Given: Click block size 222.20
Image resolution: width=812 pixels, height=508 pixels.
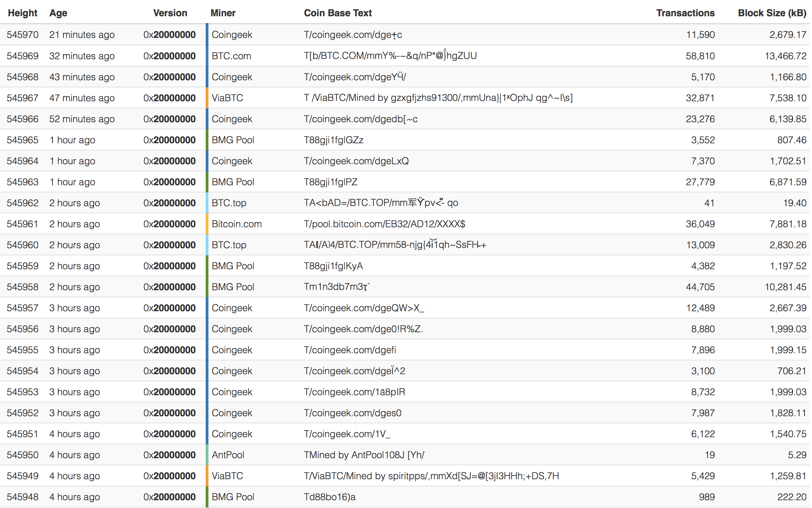Looking at the screenshot, I should [792, 497].
